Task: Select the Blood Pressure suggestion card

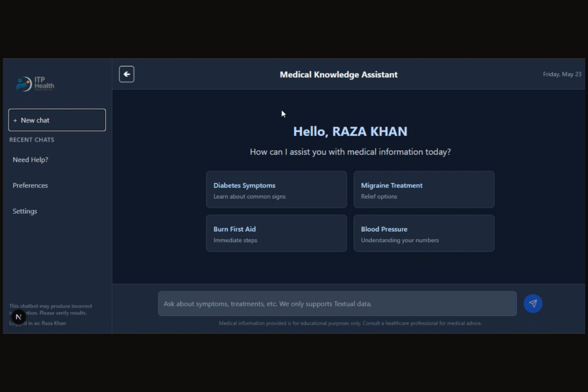Action: (424, 234)
